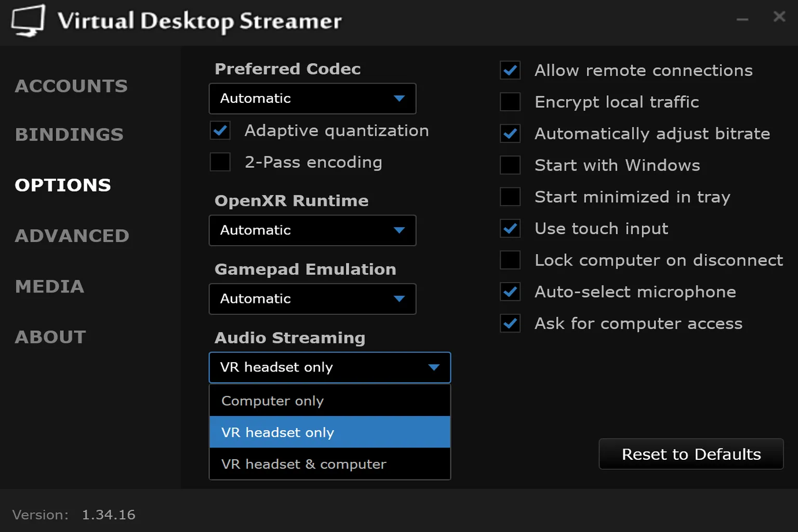Screen dimensions: 798x532
Task: Choose the Computer only audio option
Action: pos(330,401)
